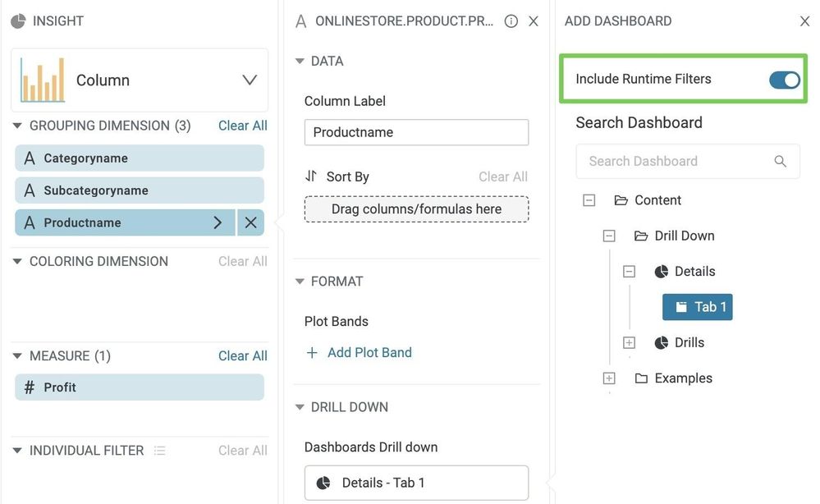Collapse the Drill Down folder node
Screen dimensions: 820x504
point(609,236)
